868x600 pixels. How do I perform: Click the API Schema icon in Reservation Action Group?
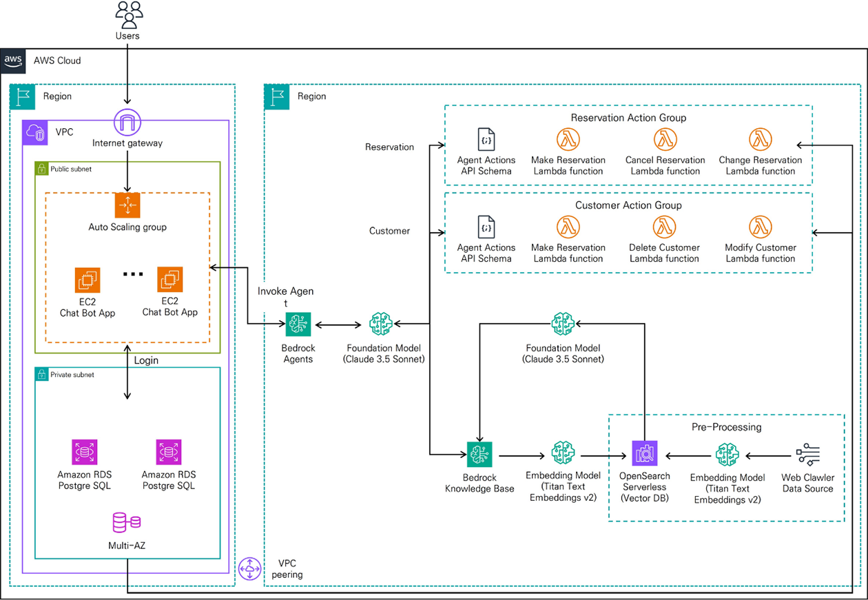point(486,139)
